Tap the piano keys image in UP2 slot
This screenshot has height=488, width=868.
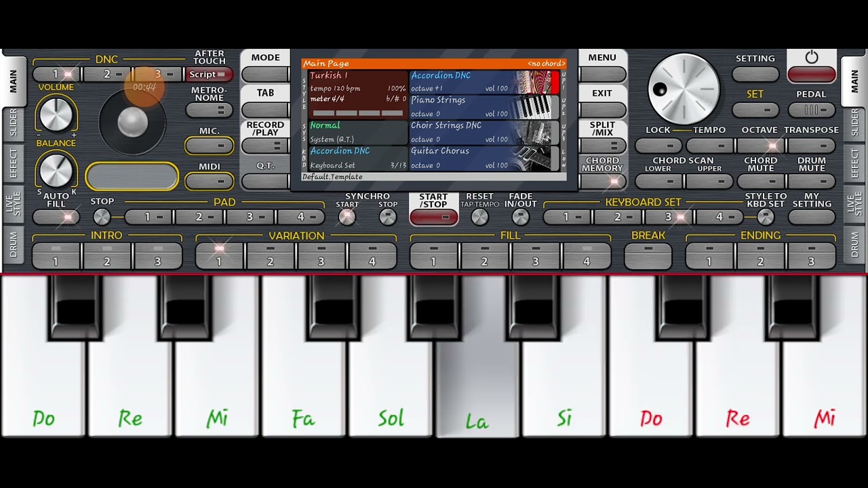click(x=534, y=107)
